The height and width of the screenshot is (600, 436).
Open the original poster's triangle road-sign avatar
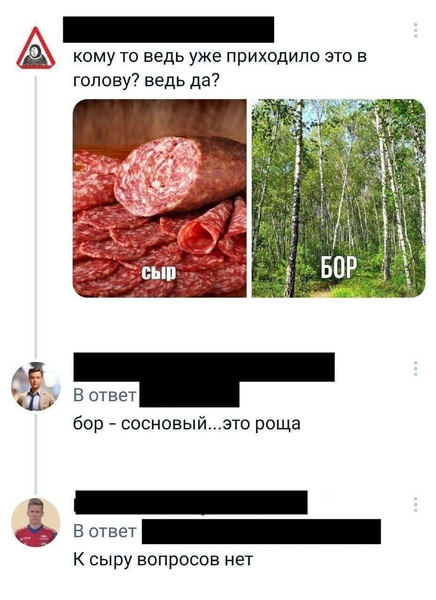tap(35, 49)
